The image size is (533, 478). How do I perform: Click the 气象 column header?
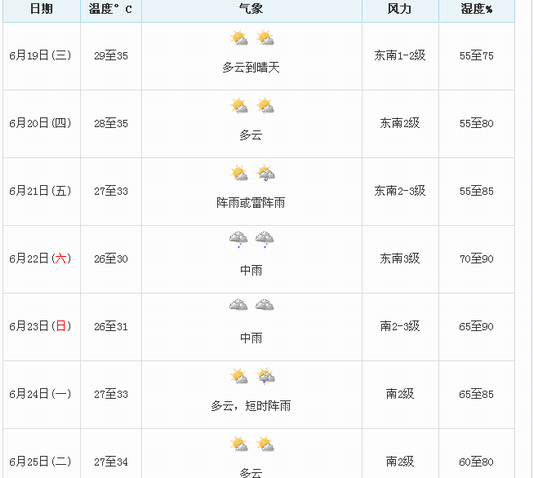point(252,9)
